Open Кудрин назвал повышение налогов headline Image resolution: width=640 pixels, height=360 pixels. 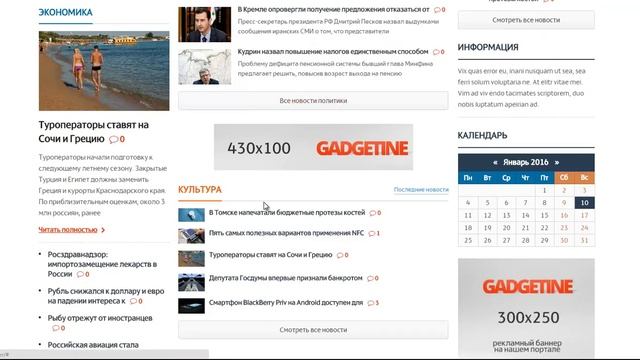[333, 51]
